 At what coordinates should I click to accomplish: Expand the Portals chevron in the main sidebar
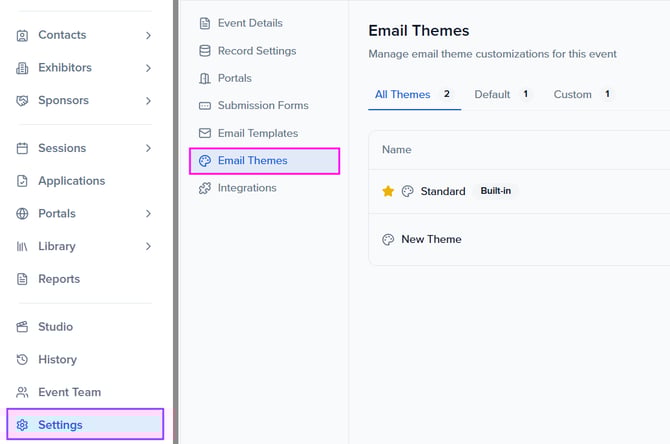pyautogui.click(x=148, y=214)
